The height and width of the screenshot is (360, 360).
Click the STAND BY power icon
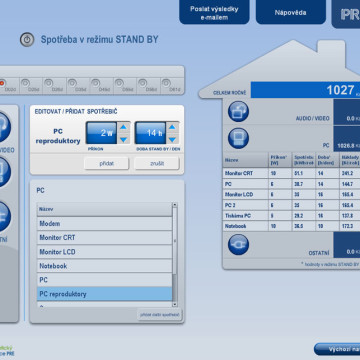[x=27, y=40]
